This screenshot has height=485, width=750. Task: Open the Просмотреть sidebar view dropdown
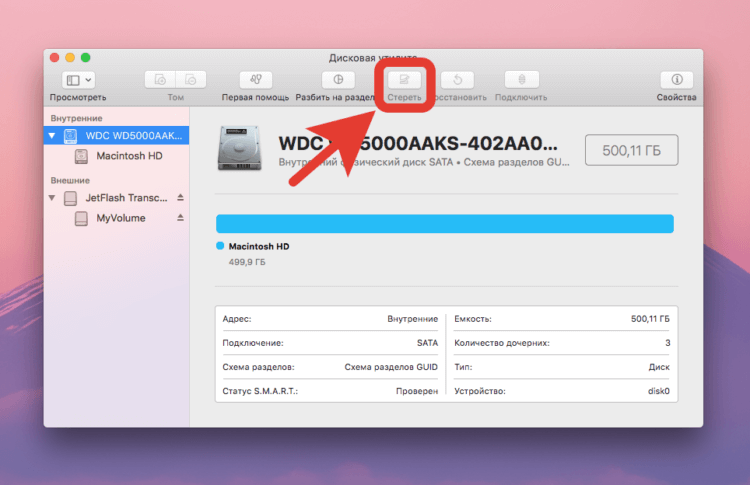click(78, 80)
